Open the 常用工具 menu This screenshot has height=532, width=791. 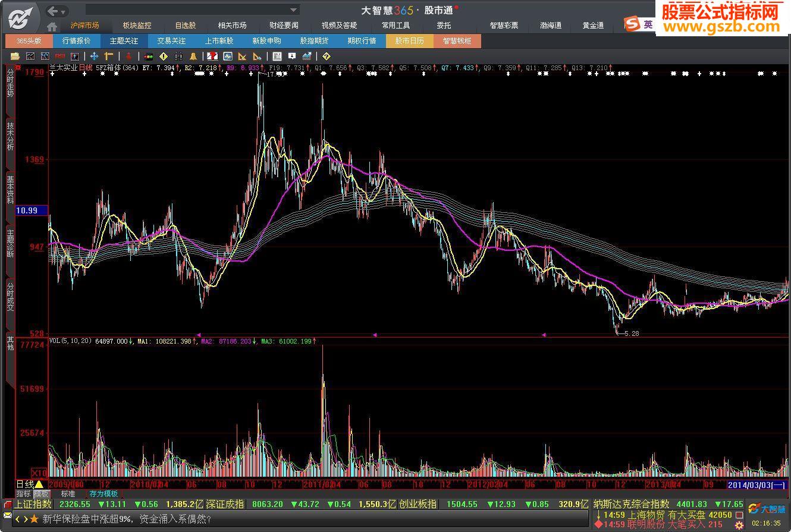(x=395, y=26)
